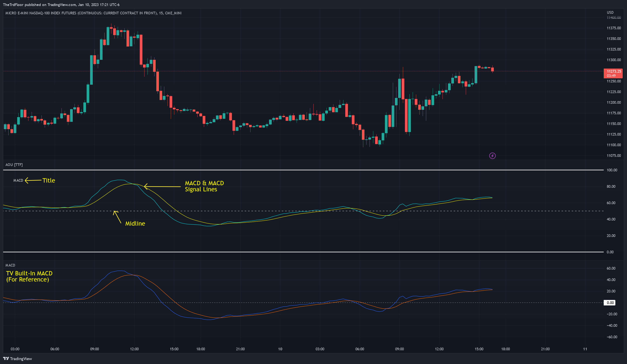Click the 11300.00 price scale label
Screen dimensions: 627x364
pos(614,60)
